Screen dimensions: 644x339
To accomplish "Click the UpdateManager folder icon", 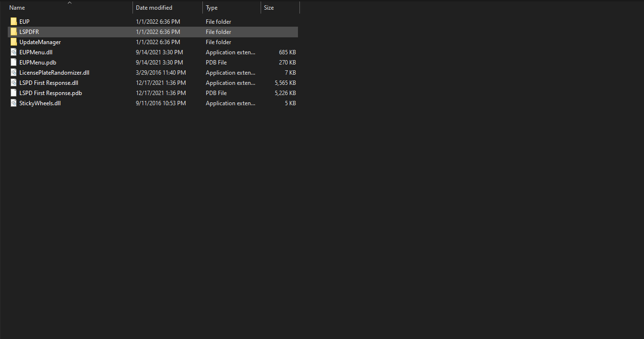I will 14,42.
